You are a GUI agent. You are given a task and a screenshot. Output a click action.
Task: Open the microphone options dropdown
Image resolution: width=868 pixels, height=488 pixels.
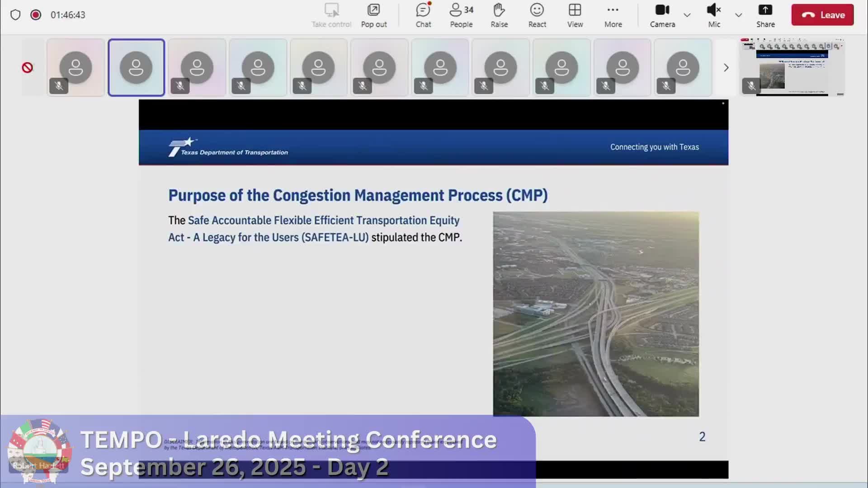point(738,15)
